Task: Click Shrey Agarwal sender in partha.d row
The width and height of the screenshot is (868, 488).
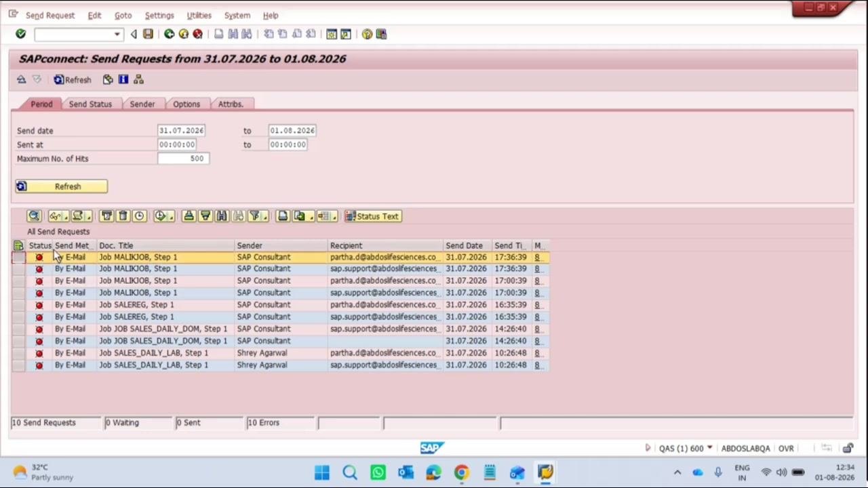Action: (262, 353)
